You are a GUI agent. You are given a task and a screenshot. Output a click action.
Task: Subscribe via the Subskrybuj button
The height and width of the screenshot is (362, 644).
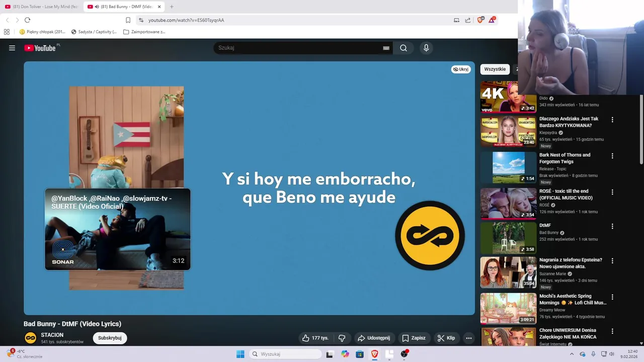click(x=110, y=338)
